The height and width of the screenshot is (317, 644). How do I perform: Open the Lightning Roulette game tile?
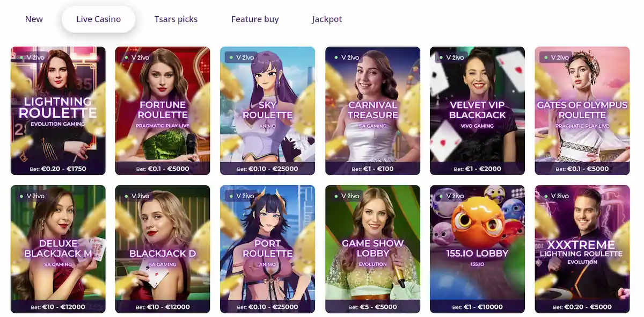click(x=58, y=111)
